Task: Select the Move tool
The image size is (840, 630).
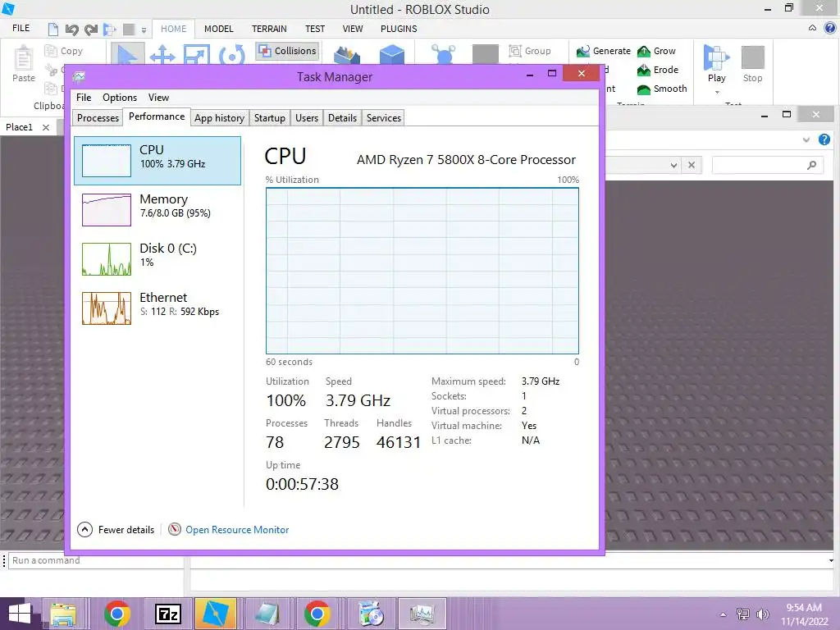Action: (x=162, y=55)
